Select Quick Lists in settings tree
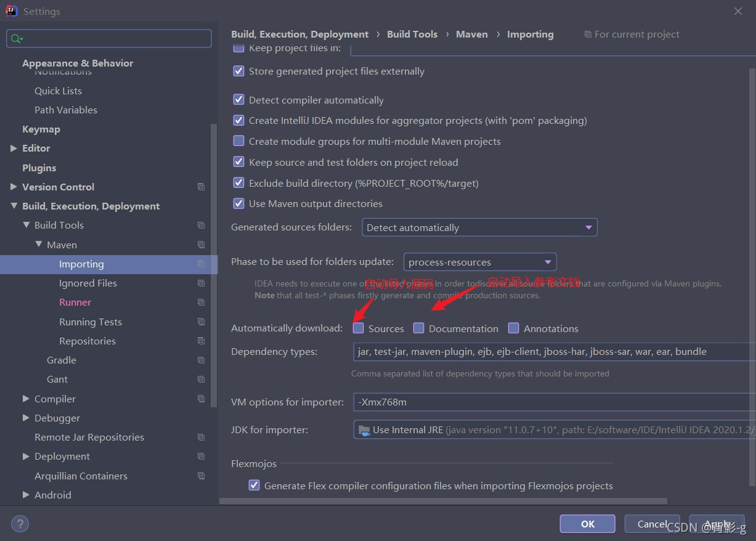Screen dimensions: 756x541 coord(58,91)
